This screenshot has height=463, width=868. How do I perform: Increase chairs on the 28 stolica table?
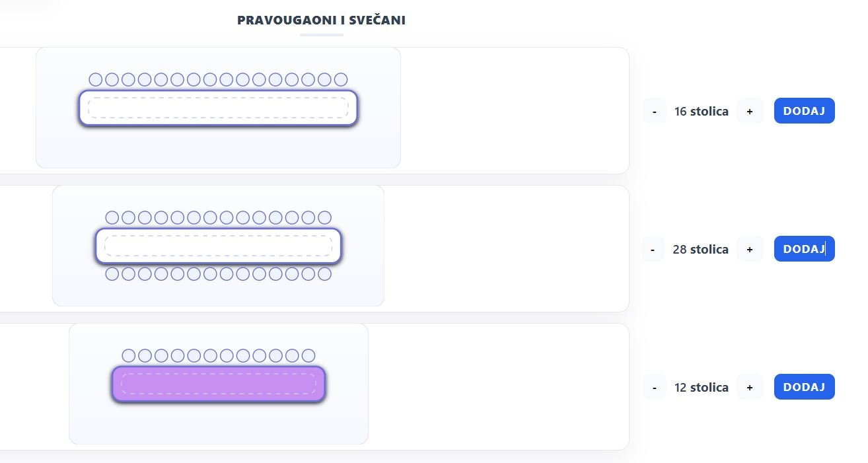point(750,249)
